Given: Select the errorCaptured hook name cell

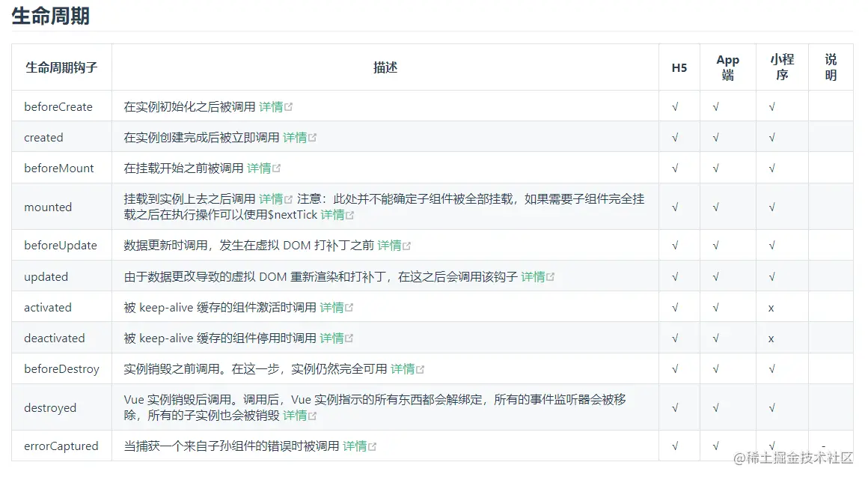Looking at the screenshot, I should pyautogui.click(x=61, y=446).
